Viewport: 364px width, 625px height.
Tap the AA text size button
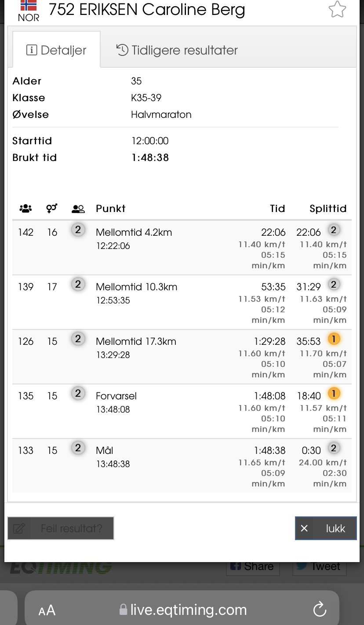pyautogui.click(x=47, y=610)
